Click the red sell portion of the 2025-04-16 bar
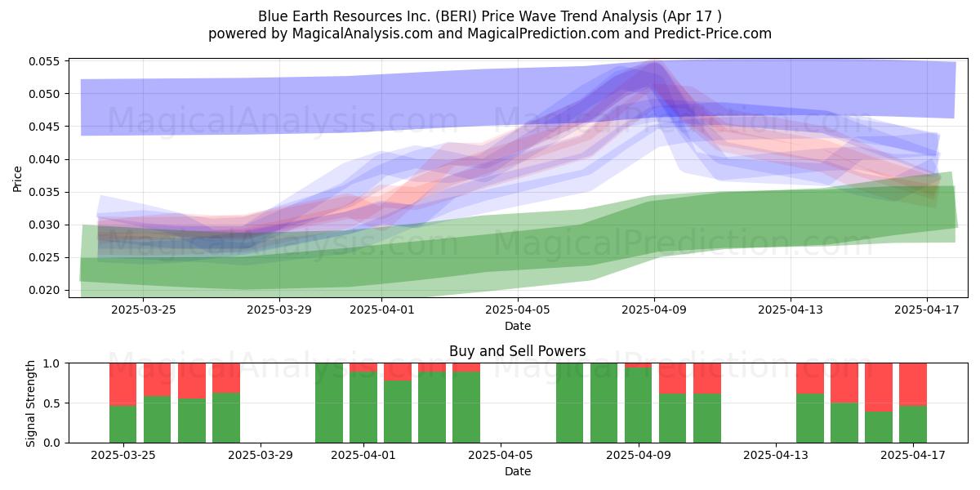Screen dimensions: 980x490 879,387
